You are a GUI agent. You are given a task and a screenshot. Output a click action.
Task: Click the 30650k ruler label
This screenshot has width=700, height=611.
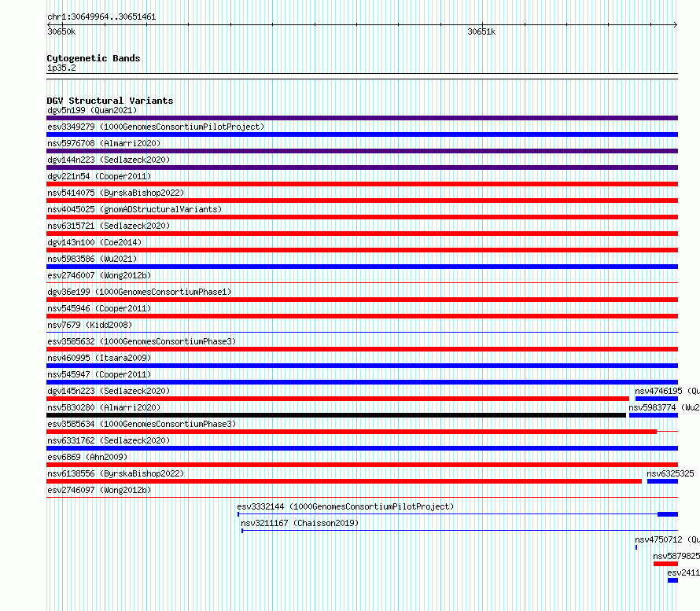click(61, 31)
